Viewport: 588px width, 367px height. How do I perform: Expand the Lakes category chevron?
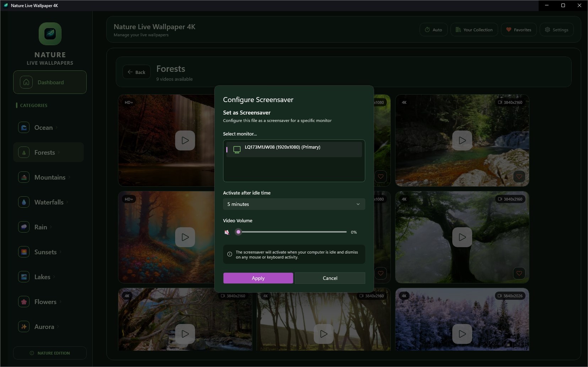pyautogui.click(x=54, y=277)
